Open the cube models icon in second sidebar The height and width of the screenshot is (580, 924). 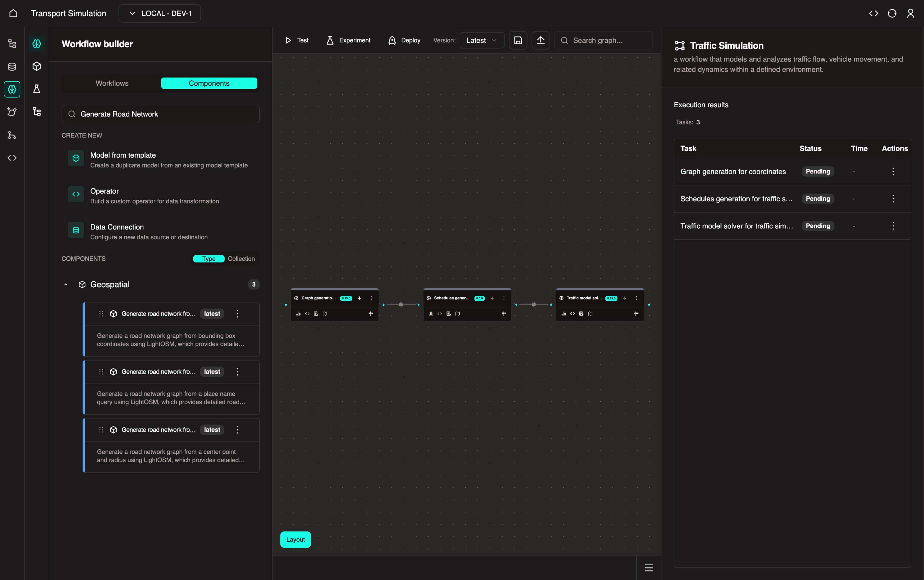tap(37, 66)
